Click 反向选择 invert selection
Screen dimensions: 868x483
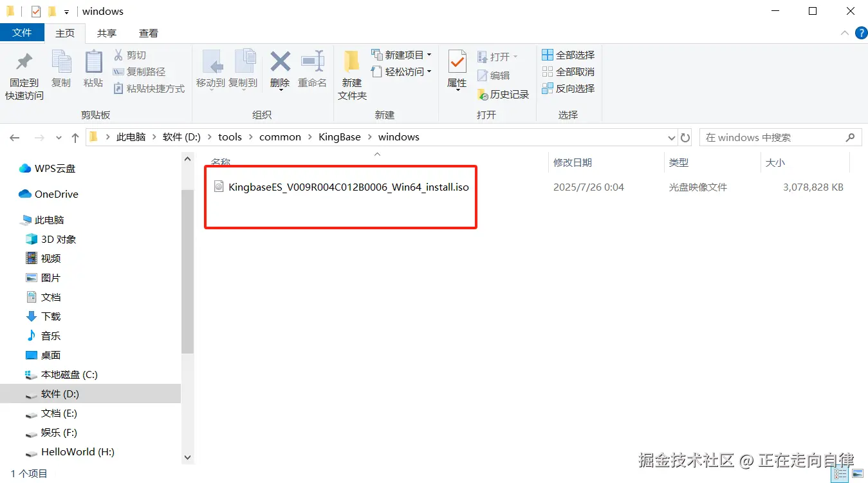pyautogui.click(x=568, y=89)
